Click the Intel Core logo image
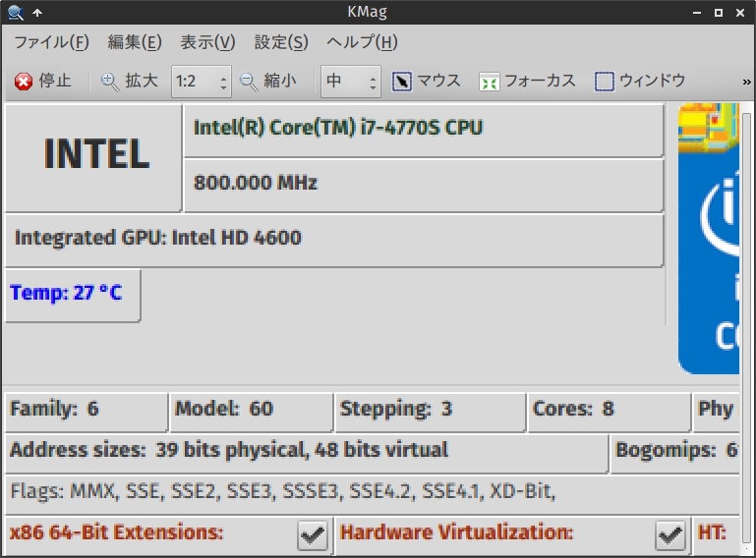This screenshot has height=558, width=756. pos(709,239)
